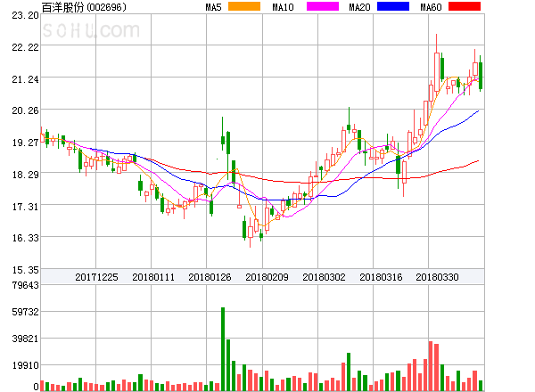Click the 79643 volume axis label
This screenshot has width=535, height=392.
pos(25,285)
